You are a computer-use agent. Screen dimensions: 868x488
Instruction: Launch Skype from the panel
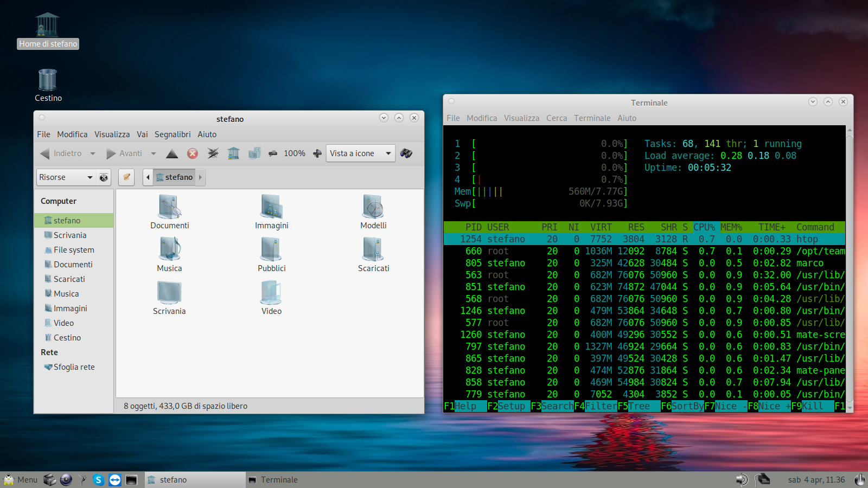pos(98,480)
